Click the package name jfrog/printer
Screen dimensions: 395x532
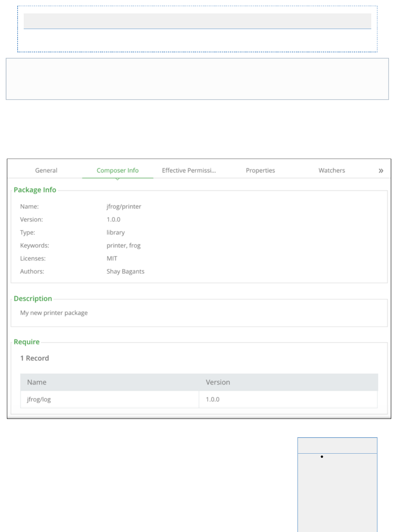(124, 206)
